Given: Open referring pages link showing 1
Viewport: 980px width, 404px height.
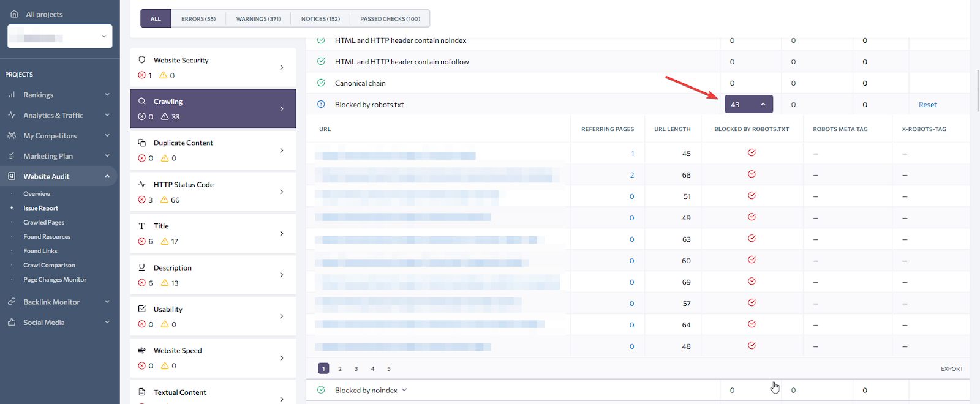Looking at the screenshot, I should (x=633, y=154).
